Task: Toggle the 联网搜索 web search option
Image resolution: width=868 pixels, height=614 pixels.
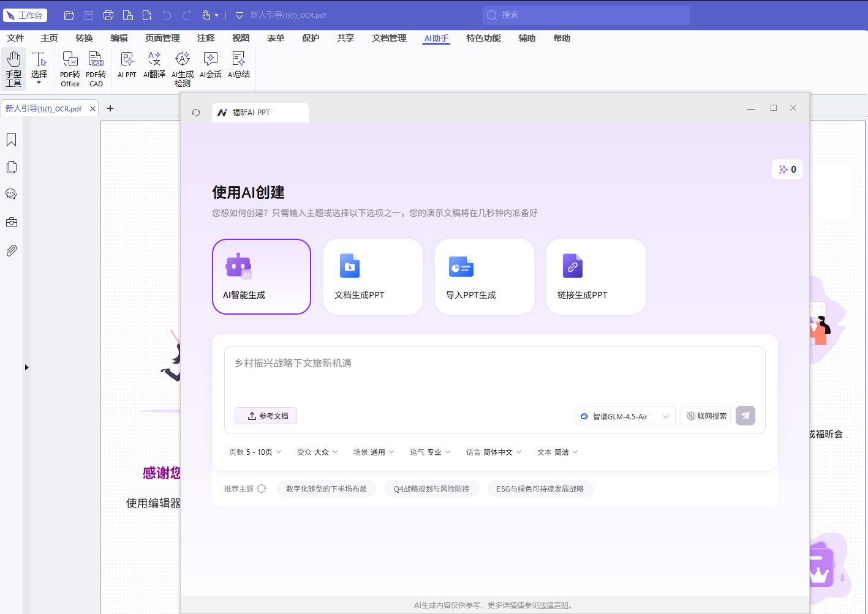Action: point(706,416)
